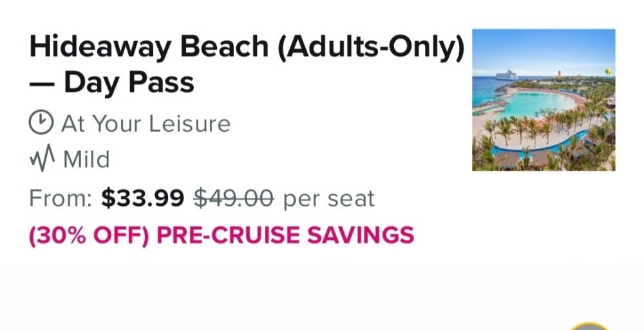Tap the round floating button at bottom corner
The width and height of the screenshot is (644, 330).
tap(590, 326)
